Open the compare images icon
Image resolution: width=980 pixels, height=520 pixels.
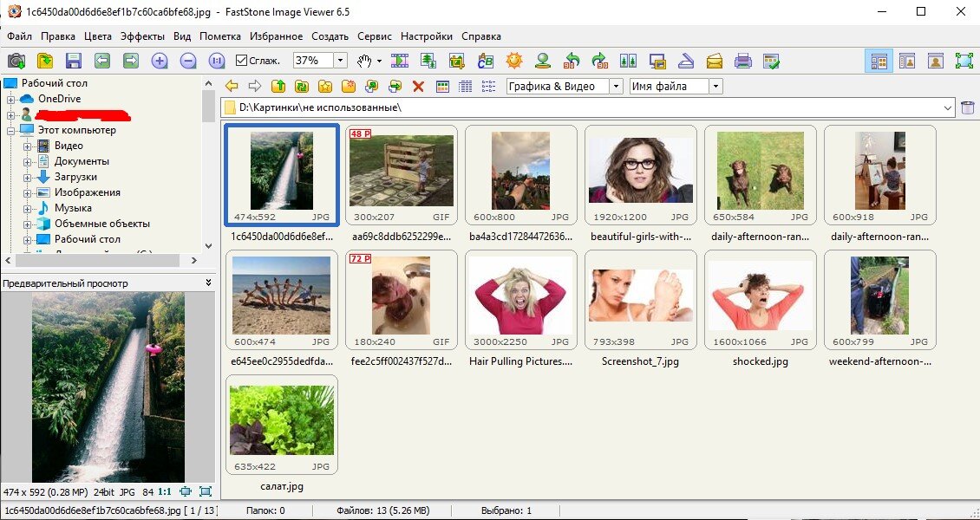pos(628,61)
